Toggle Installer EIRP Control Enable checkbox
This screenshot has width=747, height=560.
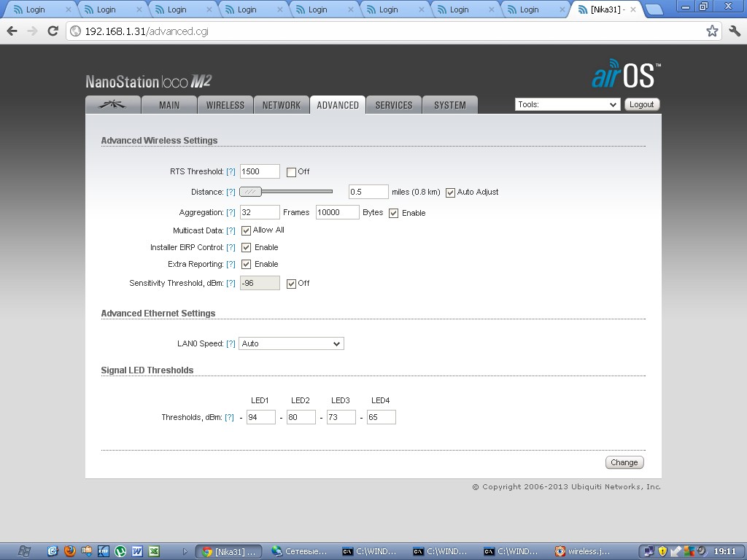[246, 248]
